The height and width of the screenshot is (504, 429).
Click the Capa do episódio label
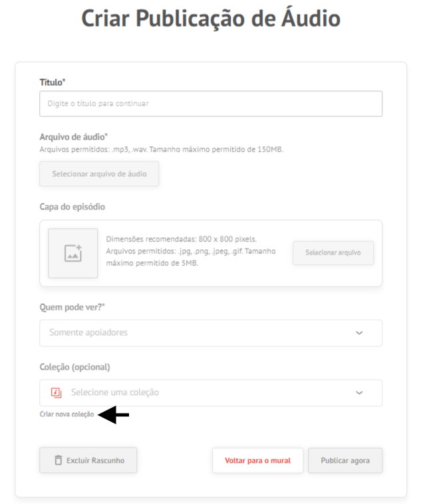[72, 207]
